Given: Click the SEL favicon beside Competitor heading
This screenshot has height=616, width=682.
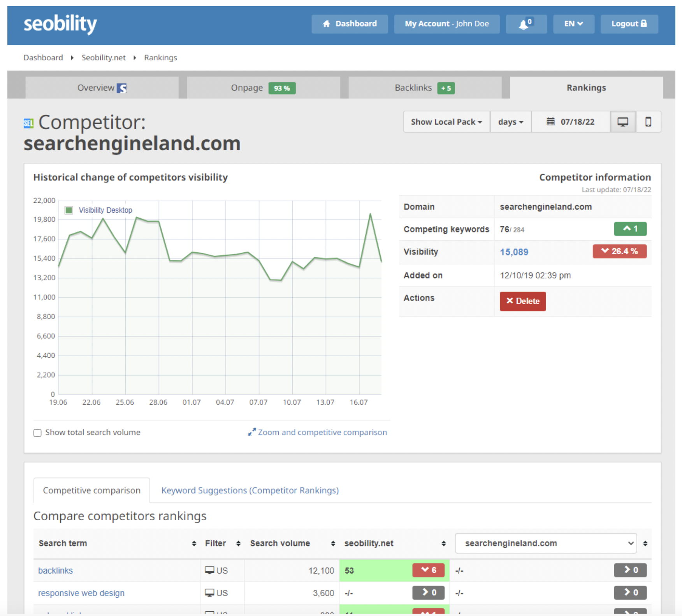Looking at the screenshot, I should coord(28,123).
